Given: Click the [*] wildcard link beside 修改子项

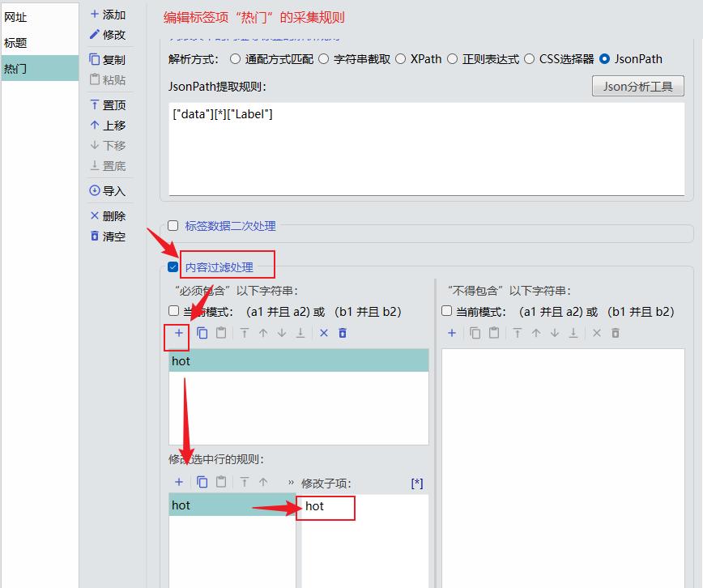Looking at the screenshot, I should point(417,483).
